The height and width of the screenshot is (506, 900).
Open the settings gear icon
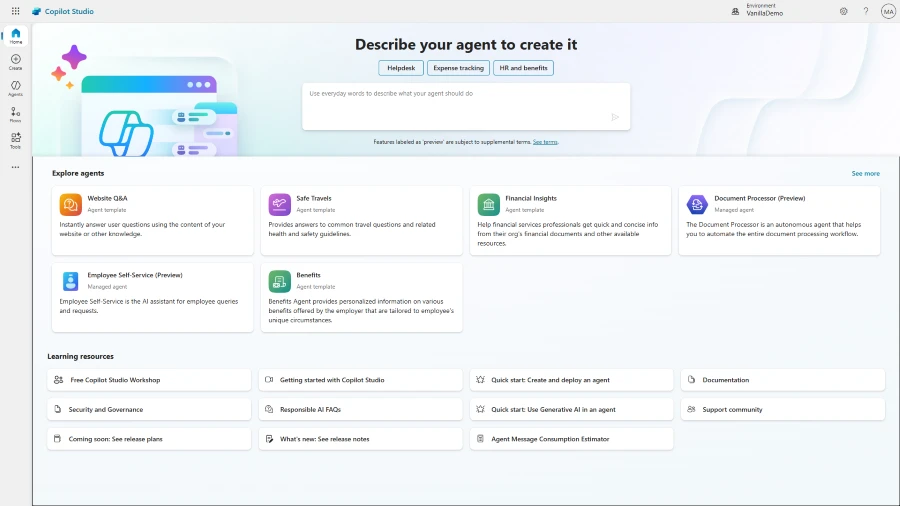(x=843, y=11)
